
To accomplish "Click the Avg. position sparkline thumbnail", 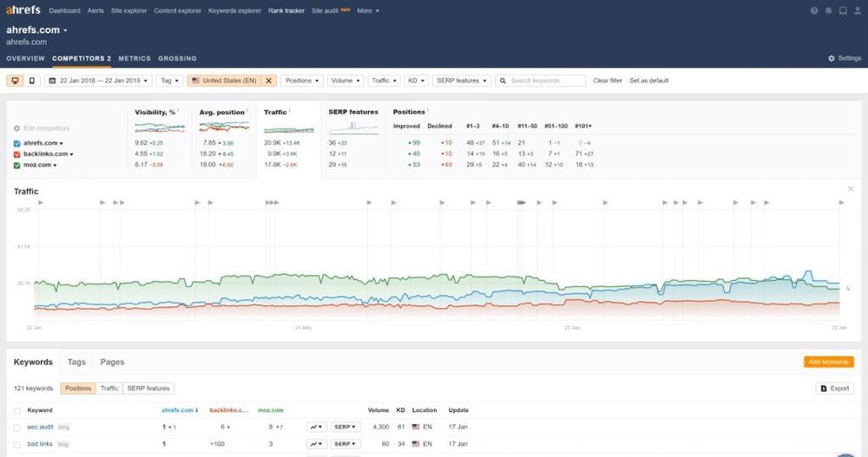I will click(224, 127).
